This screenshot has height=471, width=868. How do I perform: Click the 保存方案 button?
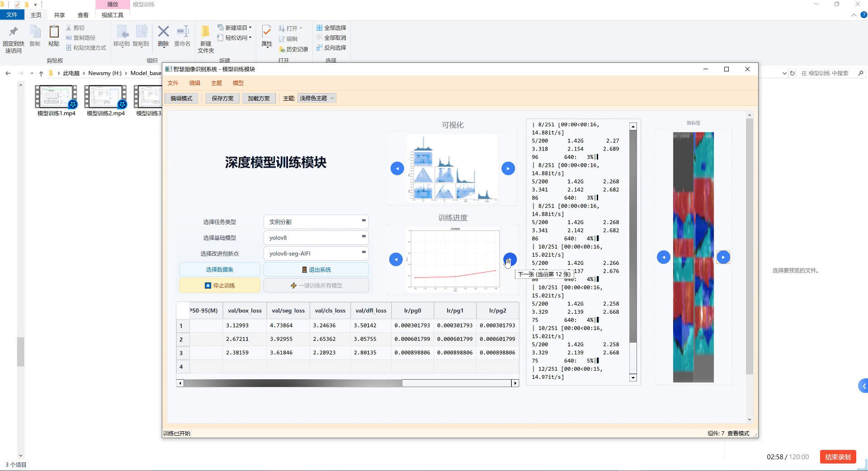click(222, 98)
